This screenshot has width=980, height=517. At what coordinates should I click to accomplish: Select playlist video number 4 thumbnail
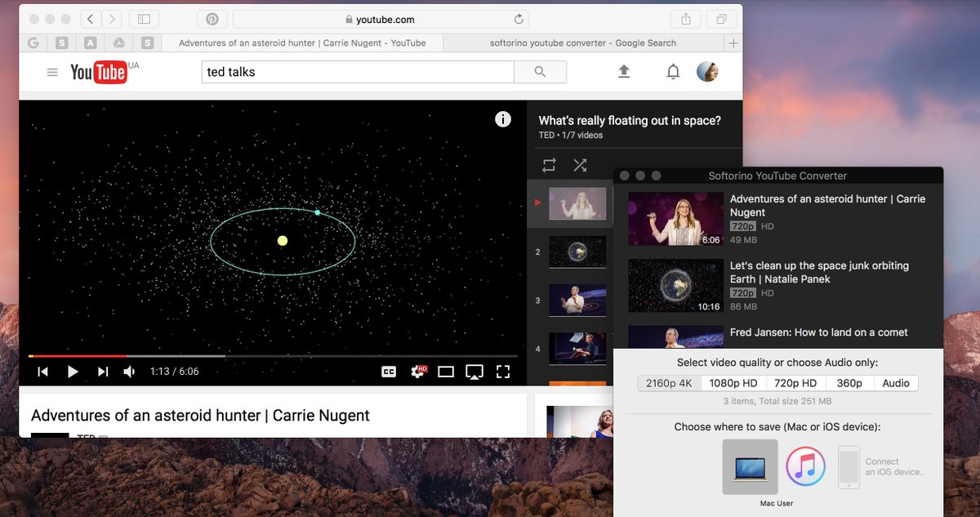tap(577, 348)
